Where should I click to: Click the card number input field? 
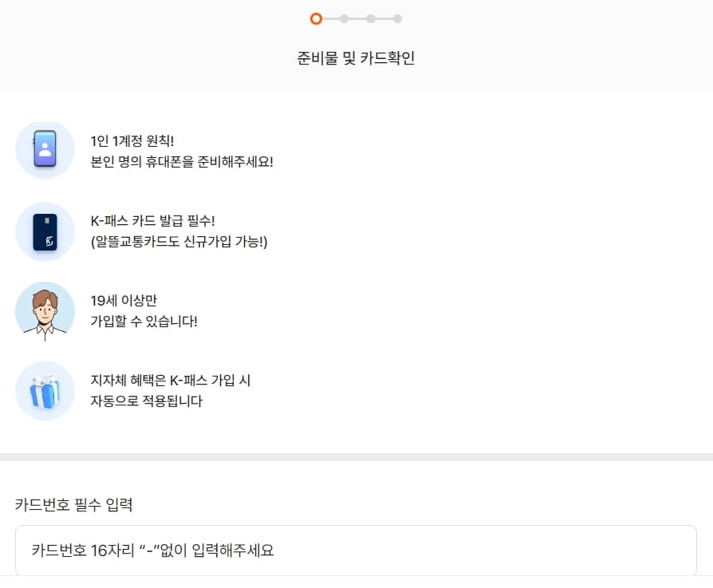point(356,551)
